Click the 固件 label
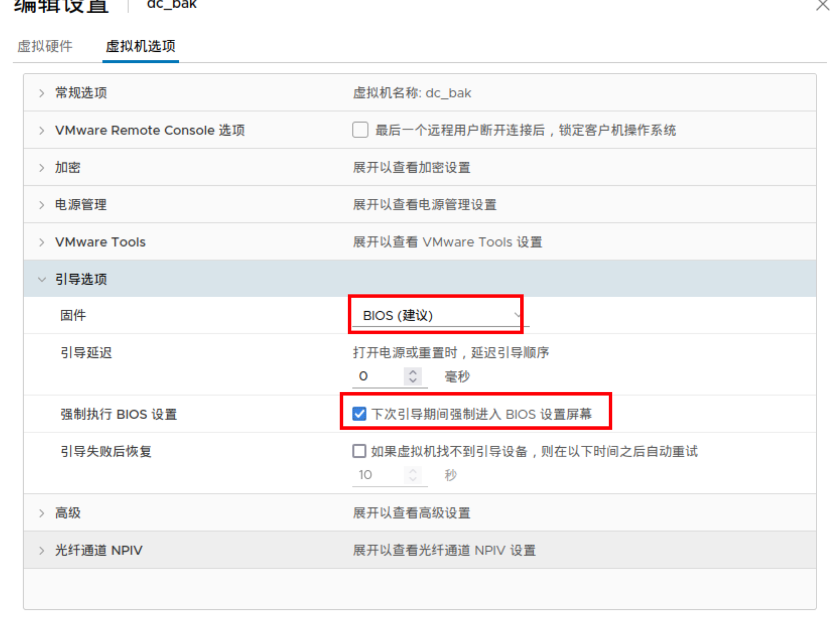840x628 pixels. pos(73,316)
